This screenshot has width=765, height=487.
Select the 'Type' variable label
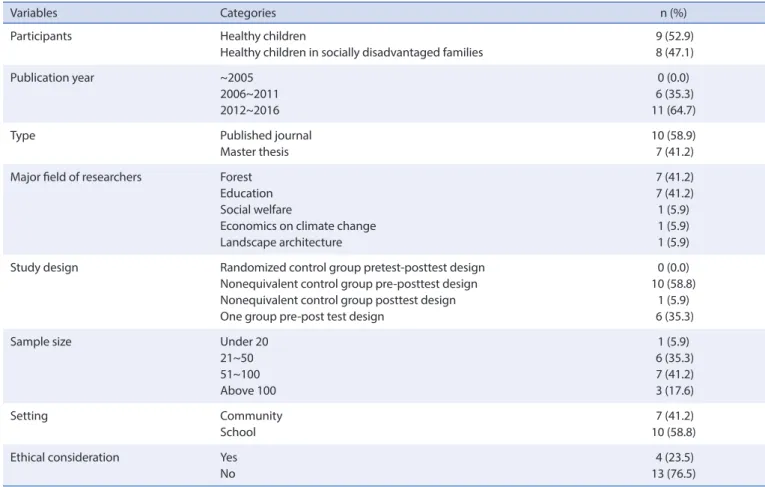pos(22,136)
